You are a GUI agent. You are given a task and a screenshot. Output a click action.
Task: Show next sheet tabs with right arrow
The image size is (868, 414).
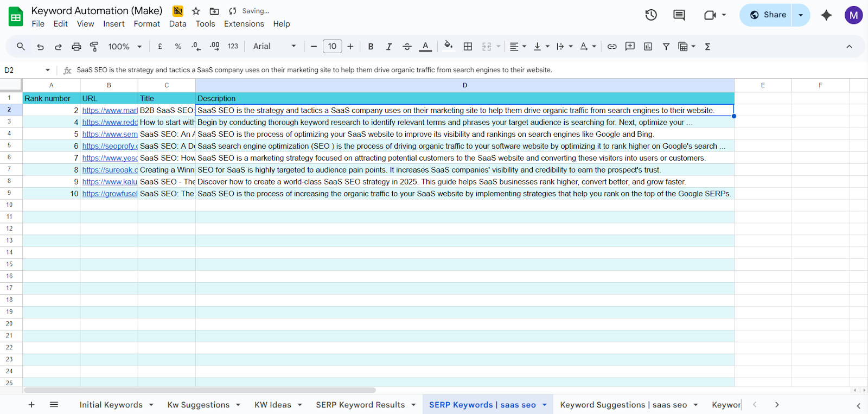tap(777, 405)
